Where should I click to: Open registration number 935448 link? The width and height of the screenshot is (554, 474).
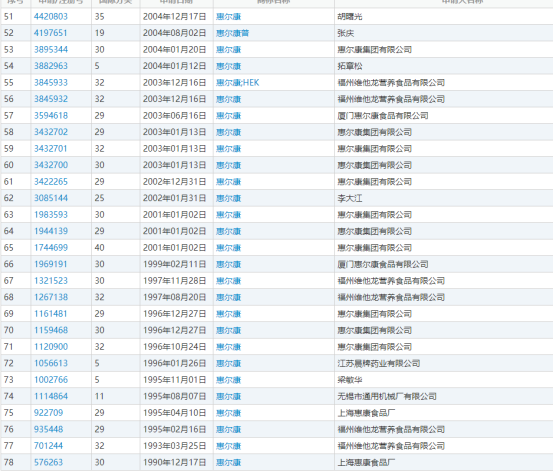[x=48, y=429]
